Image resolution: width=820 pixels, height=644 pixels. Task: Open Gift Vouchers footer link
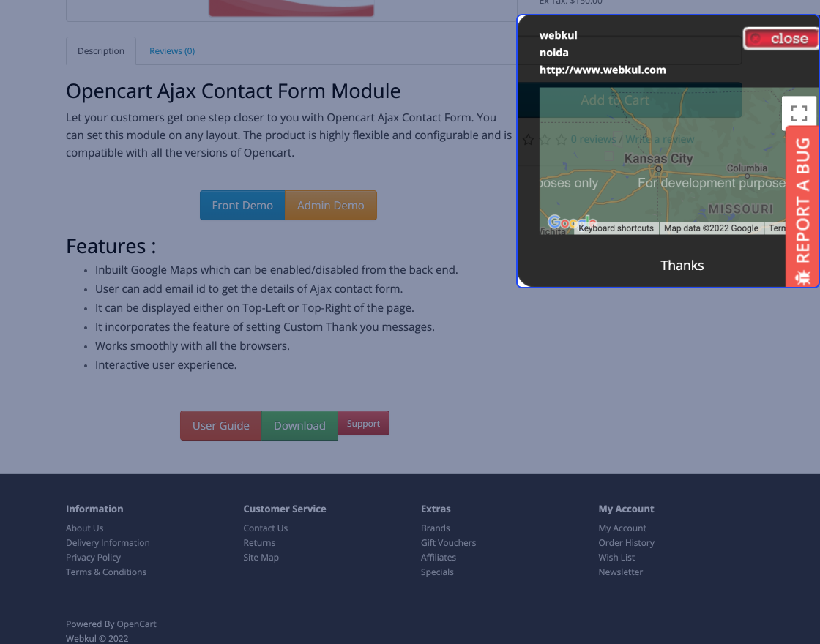[449, 542]
